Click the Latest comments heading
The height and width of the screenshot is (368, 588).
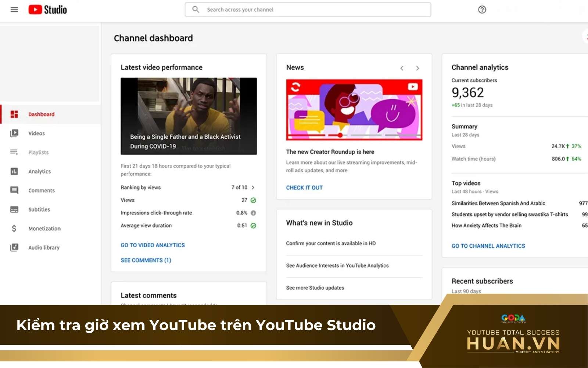tap(148, 296)
